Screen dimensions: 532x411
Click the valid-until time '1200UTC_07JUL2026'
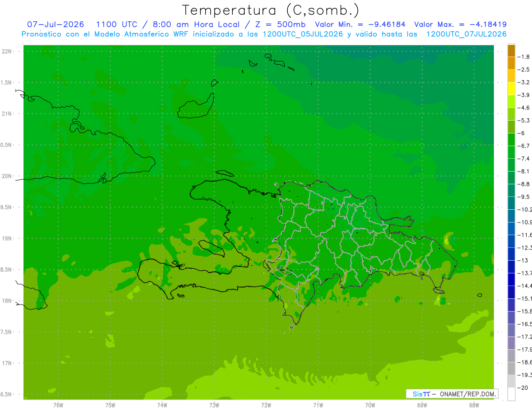click(x=466, y=34)
